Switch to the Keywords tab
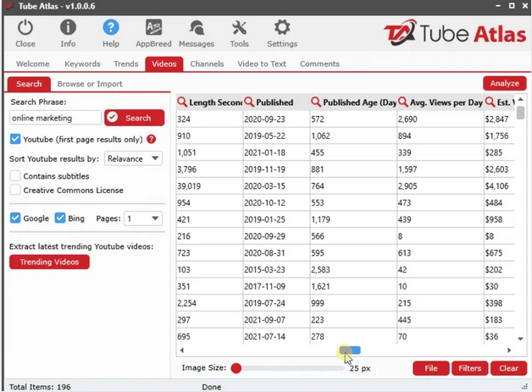532x392 pixels. (x=82, y=63)
